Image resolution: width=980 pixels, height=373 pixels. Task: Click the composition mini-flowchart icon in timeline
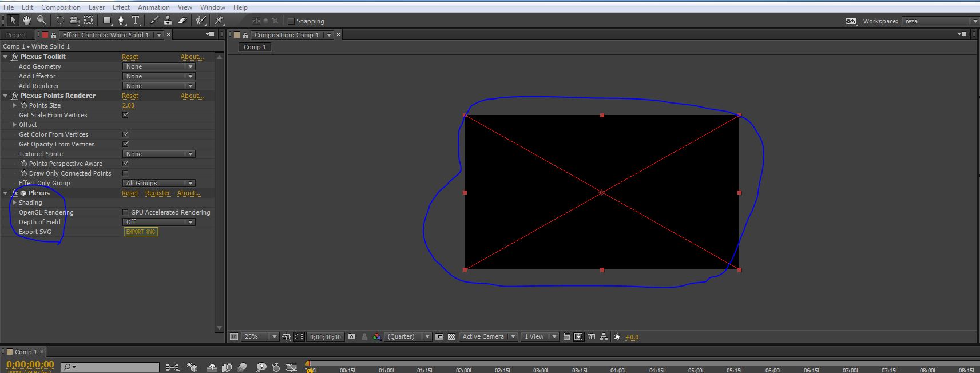(x=172, y=367)
